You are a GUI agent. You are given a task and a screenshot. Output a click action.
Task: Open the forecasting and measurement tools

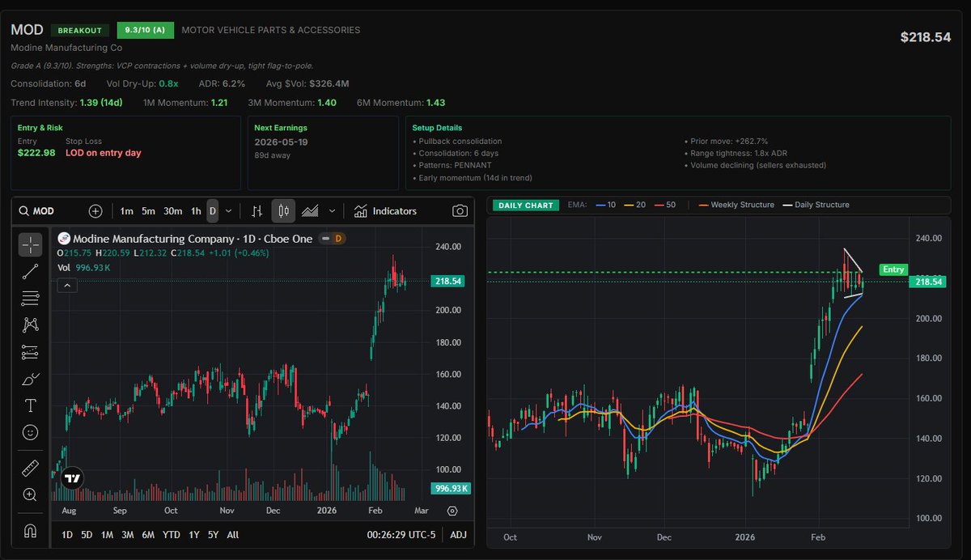[31, 352]
